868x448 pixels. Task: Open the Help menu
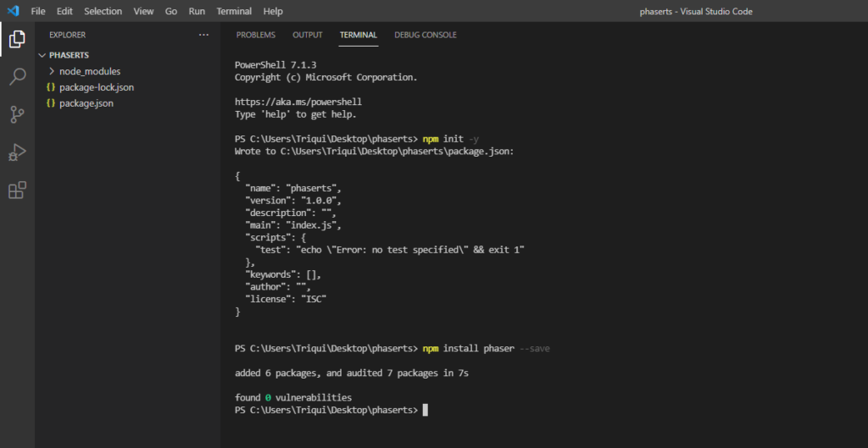273,11
